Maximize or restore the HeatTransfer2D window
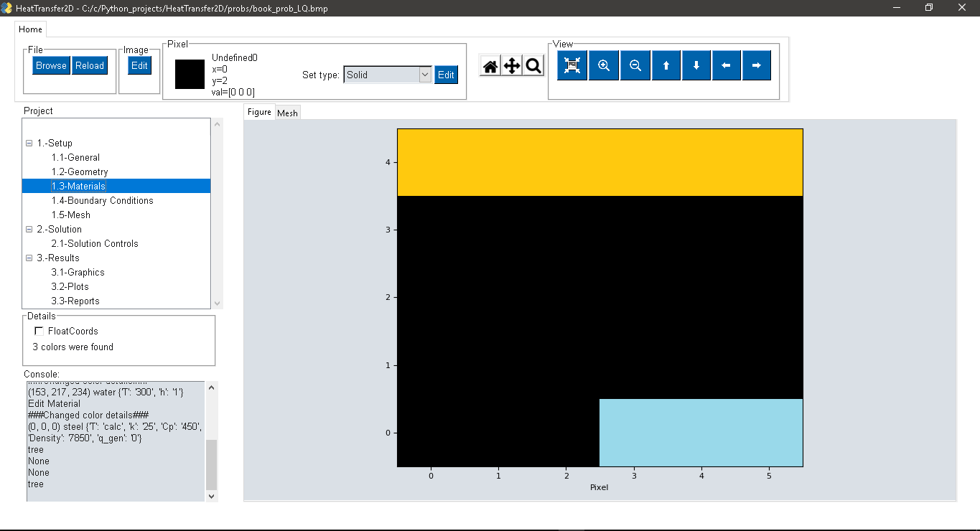Screen dimensions: 980x531 [x=929, y=7]
